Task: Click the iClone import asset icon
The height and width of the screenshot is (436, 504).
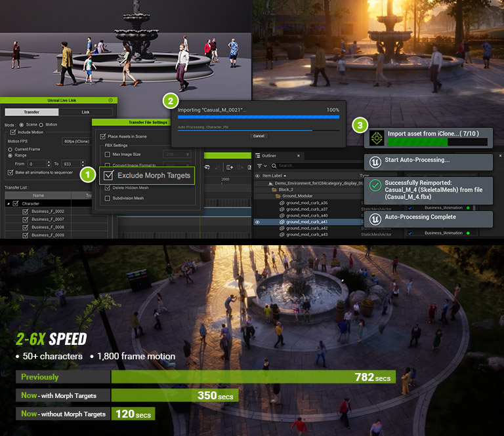Action: coord(376,137)
